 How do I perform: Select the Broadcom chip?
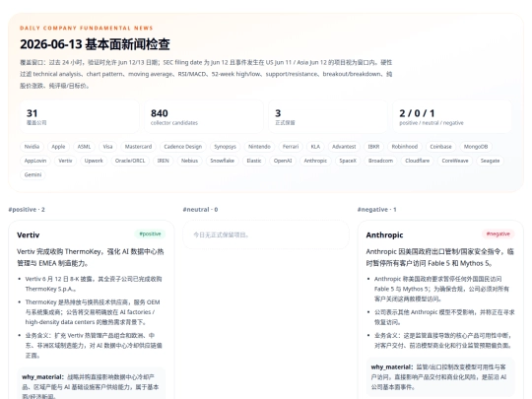(380, 161)
